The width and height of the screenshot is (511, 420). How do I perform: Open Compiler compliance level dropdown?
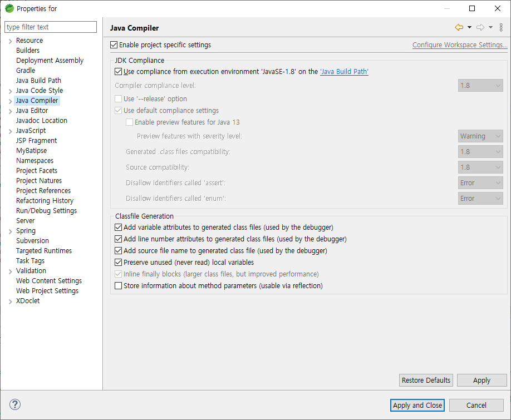click(x=480, y=86)
